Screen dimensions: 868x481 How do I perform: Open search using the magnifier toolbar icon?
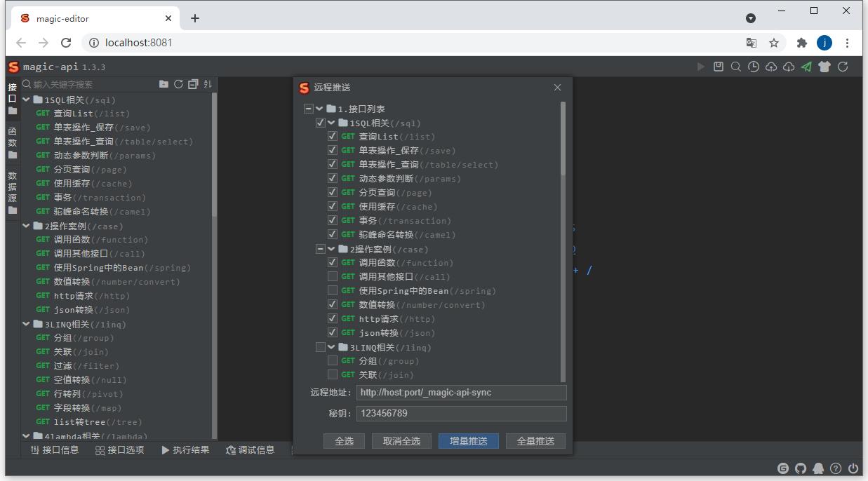click(x=735, y=66)
